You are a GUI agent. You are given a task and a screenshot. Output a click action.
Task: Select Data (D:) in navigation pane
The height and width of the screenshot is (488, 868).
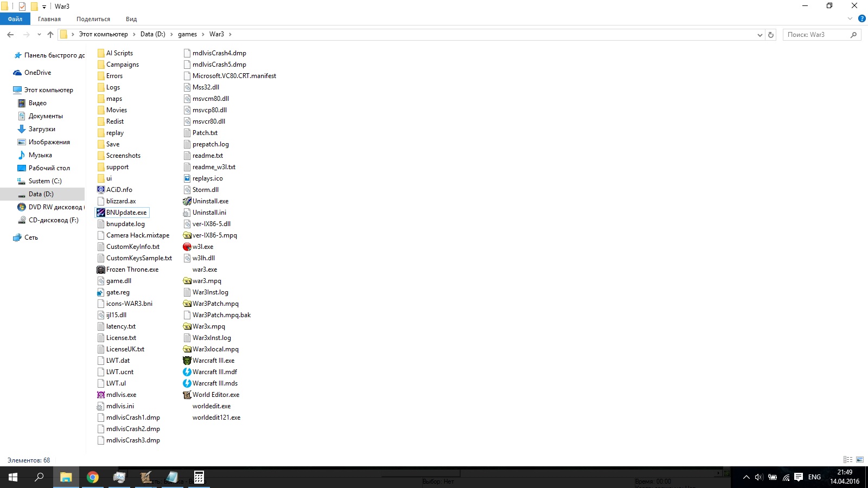(41, 194)
